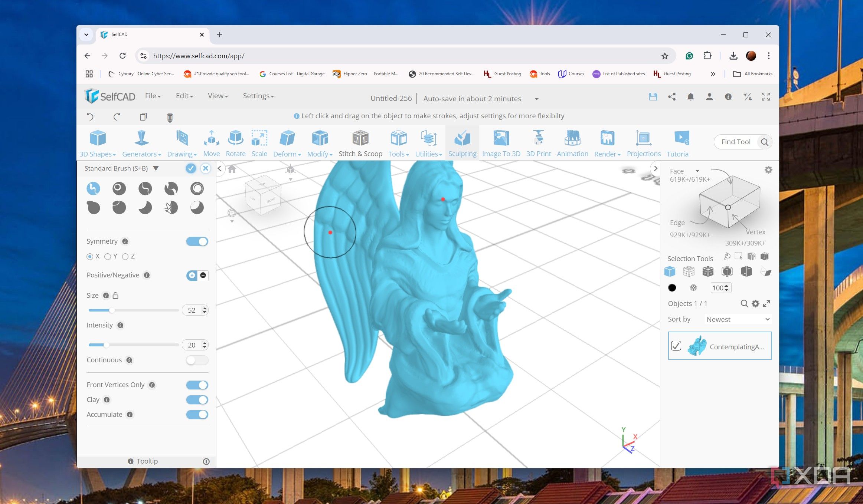Open the Edit menu
This screenshot has width=863, height=504.
(x=184, y=96)
